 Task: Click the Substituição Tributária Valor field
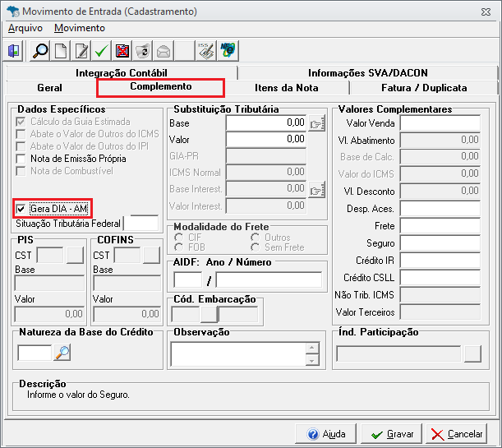click(x=266, y=139)
